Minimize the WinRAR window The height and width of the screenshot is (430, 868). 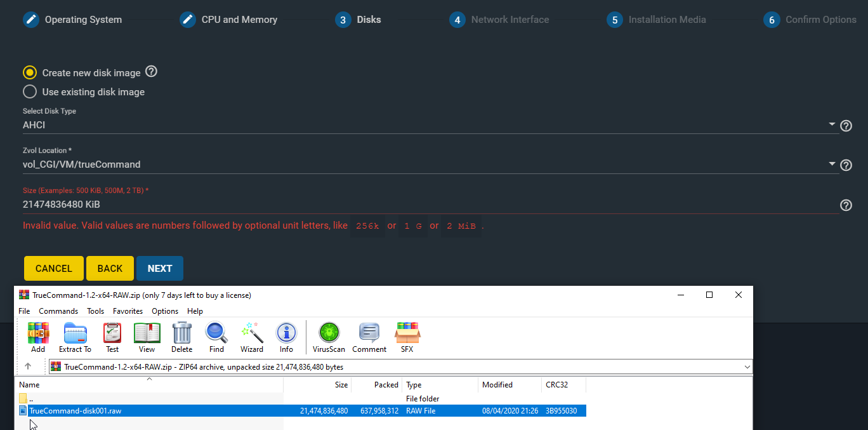point(680,295)
